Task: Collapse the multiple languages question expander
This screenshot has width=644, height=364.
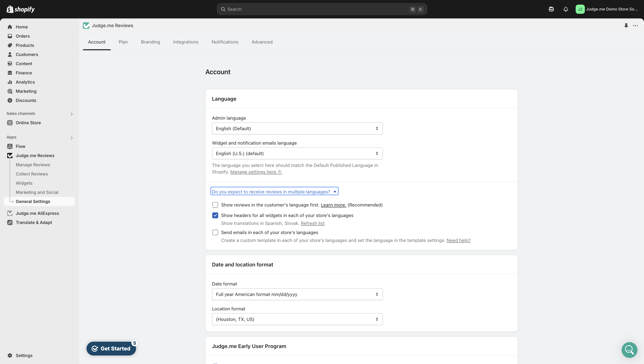Action: pos(274,191)
